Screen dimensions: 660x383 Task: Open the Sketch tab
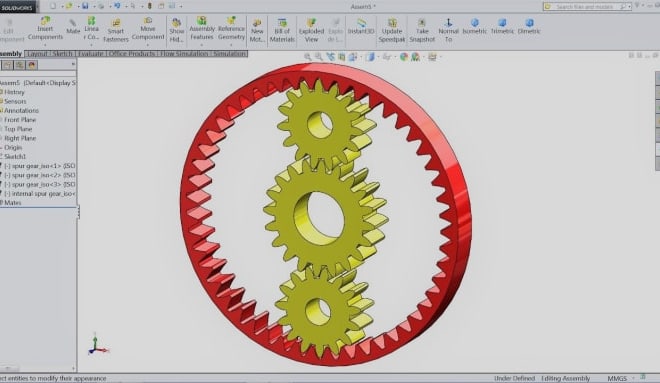tap(63, 54)
